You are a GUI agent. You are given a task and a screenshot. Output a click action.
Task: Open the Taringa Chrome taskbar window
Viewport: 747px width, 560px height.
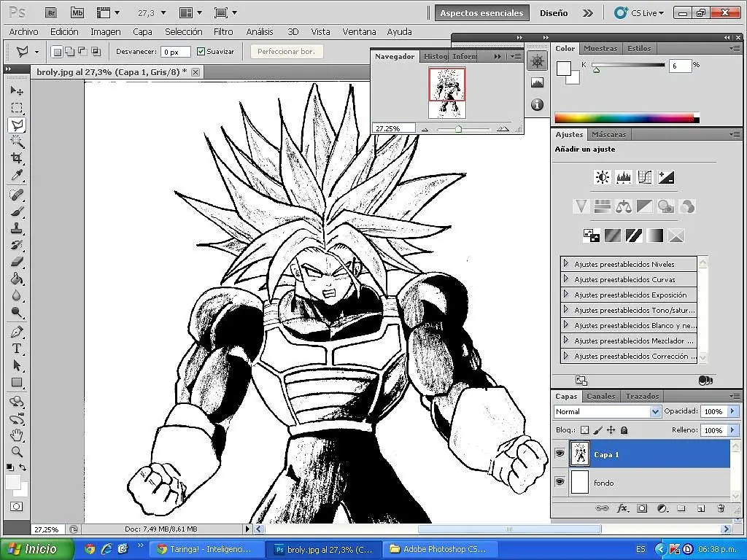[x=208, y=549]
